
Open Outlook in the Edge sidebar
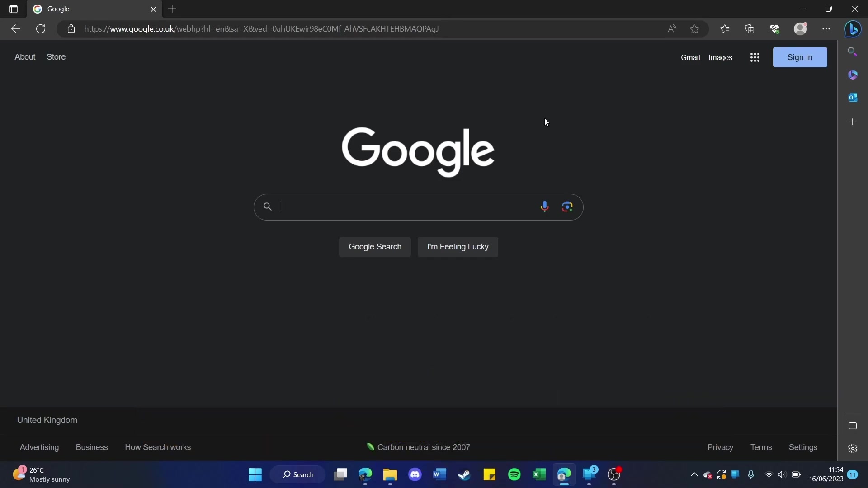(853, 98)
